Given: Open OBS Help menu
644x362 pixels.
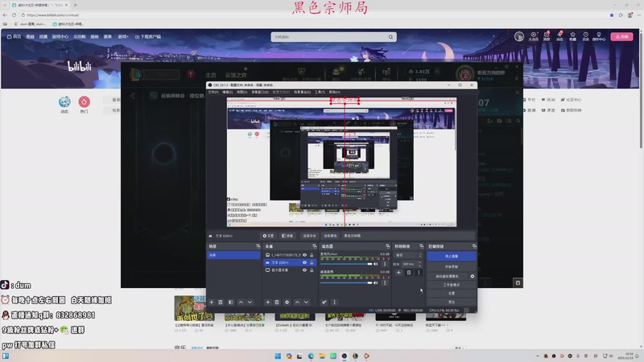Looking at the screenshot, I should [x=334, y=92].
